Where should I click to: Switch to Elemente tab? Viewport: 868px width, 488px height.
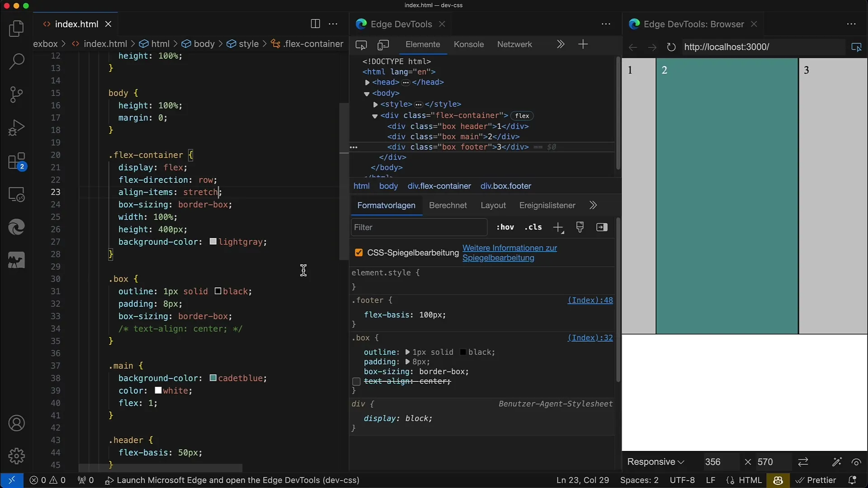[423, 44]
